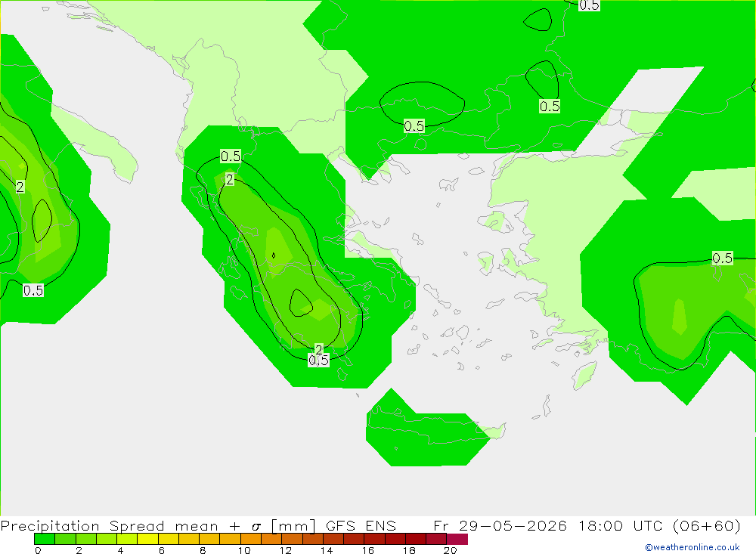Click small closed contour inside Peloponnese precipitation maximum

pos(301,303)
